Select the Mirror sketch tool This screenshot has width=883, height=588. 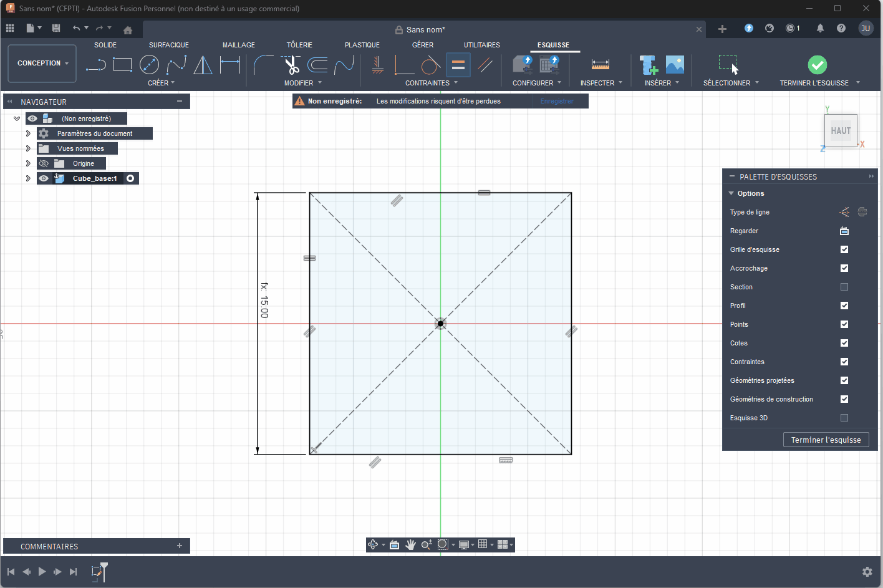(x=203, y=64)
